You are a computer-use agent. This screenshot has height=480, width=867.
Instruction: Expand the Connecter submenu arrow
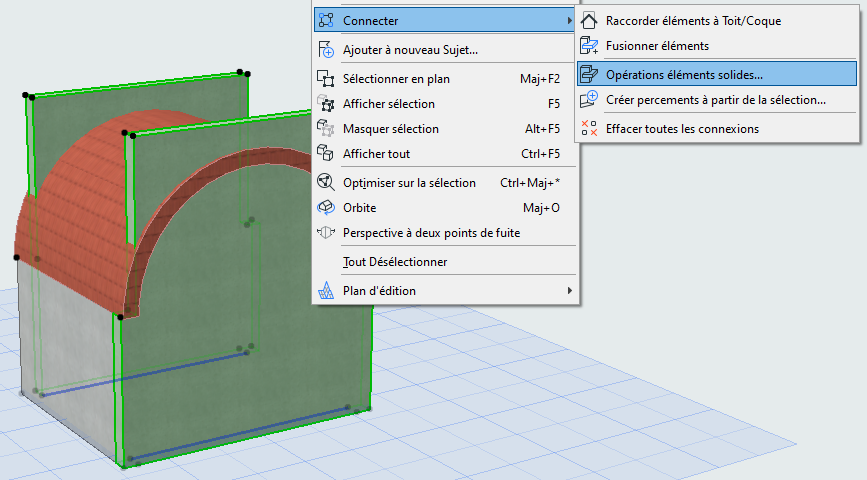point(570,20)
